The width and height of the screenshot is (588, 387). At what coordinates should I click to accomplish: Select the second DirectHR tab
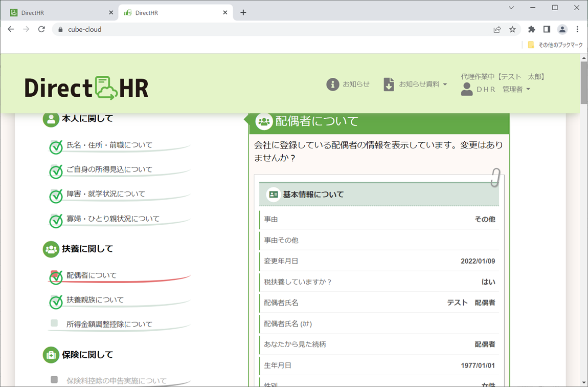(175, 12)
